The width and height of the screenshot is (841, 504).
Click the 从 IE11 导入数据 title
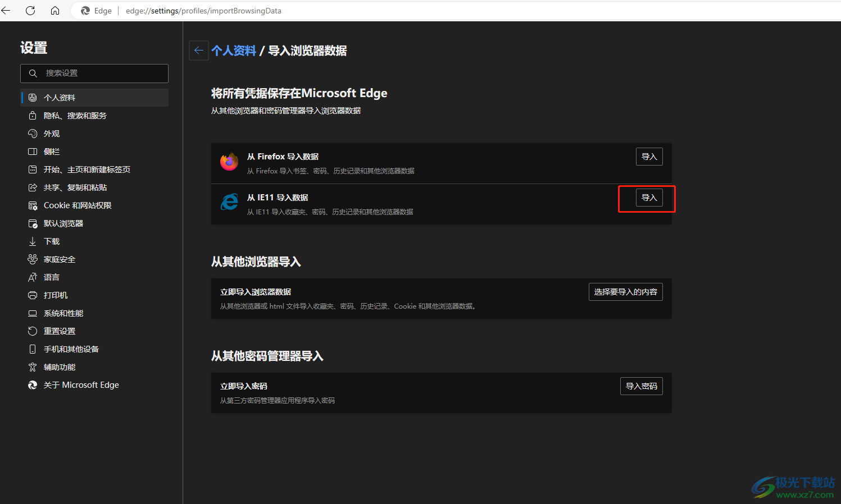[278, 198]
